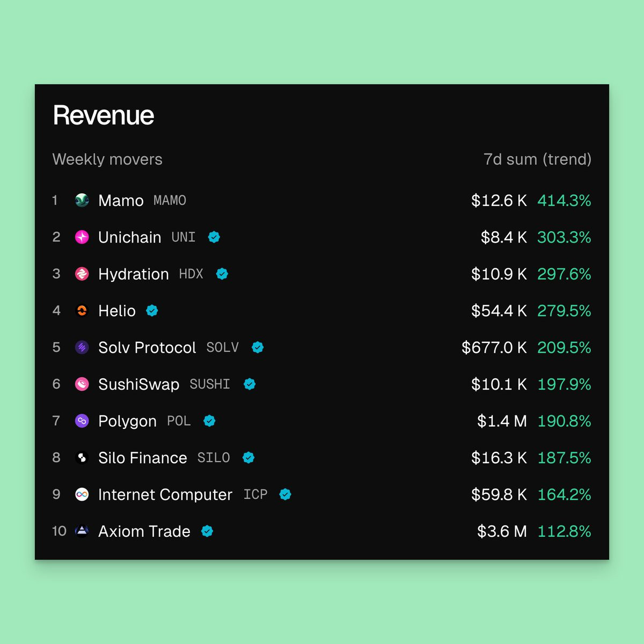Click verified badge next to ICP ticker

pyautogui.click(x=286, y=494)
